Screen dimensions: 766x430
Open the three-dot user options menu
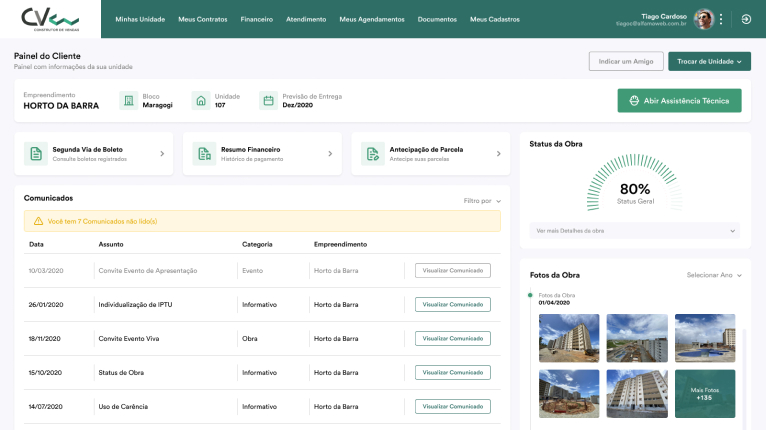[721, 19]
